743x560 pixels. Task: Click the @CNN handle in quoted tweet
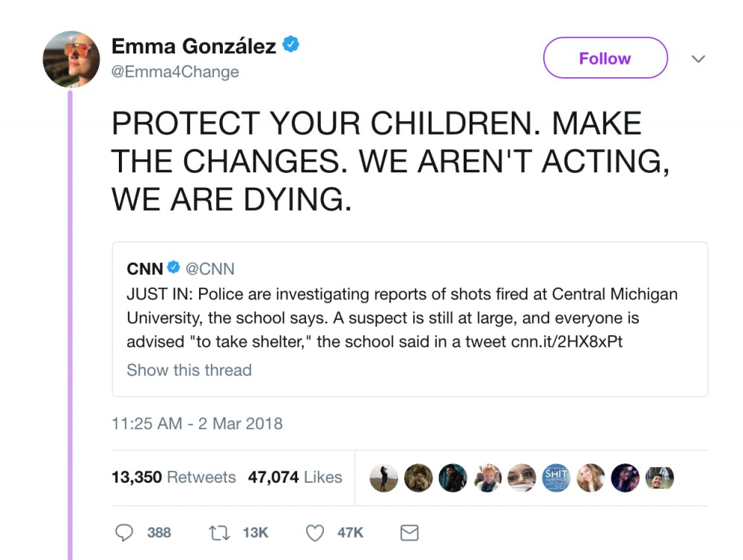pos(210,269)
